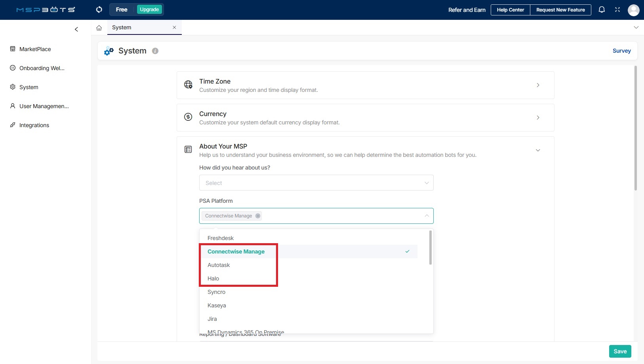Click the Save button

tap(620, 351)
